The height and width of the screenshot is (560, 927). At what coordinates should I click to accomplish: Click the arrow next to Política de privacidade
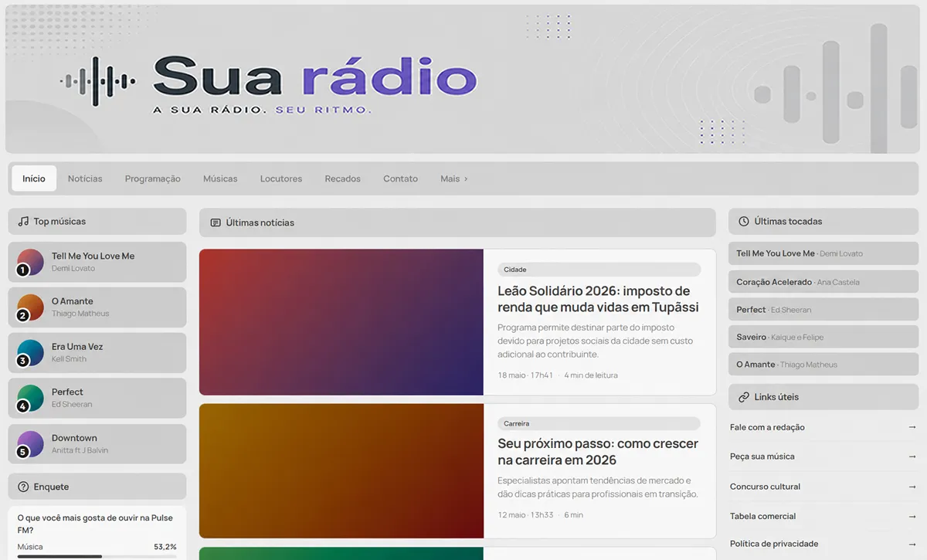(912, 544)
